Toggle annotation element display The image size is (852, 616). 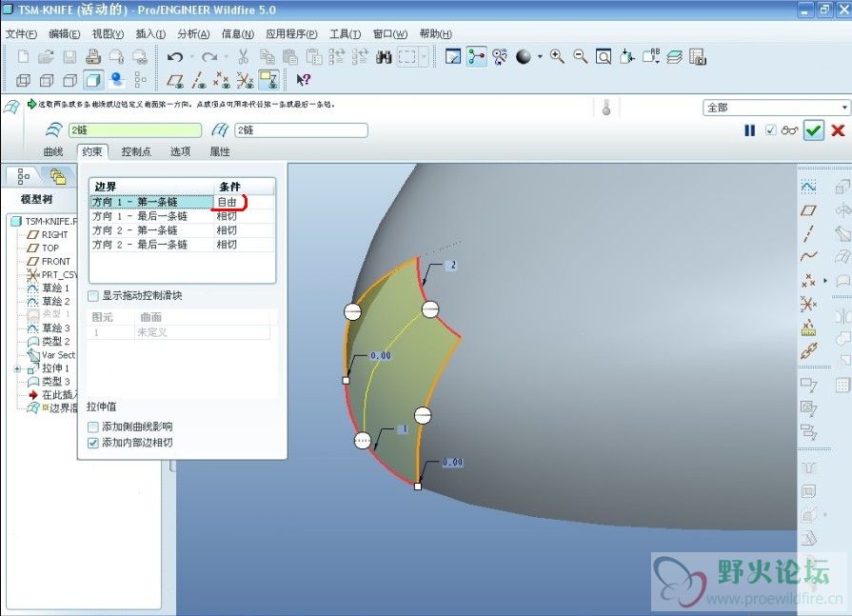tap(269, 80)
